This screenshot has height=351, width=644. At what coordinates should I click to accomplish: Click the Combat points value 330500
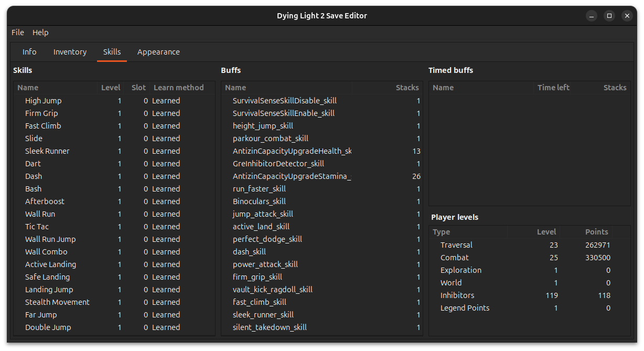598,258
